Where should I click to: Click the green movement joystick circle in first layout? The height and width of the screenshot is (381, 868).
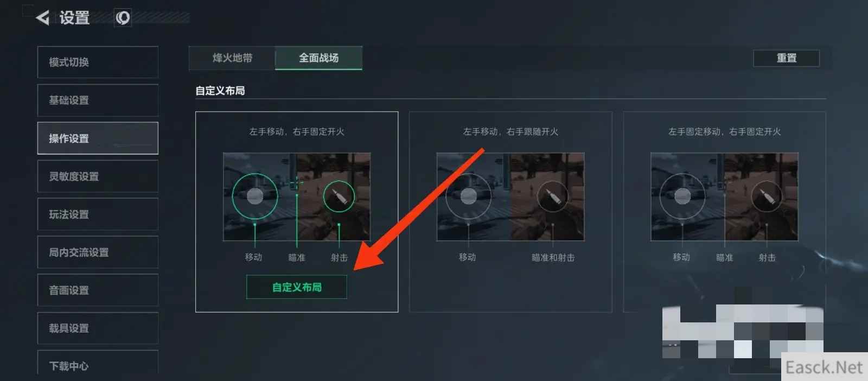click(x=255, y=196)
